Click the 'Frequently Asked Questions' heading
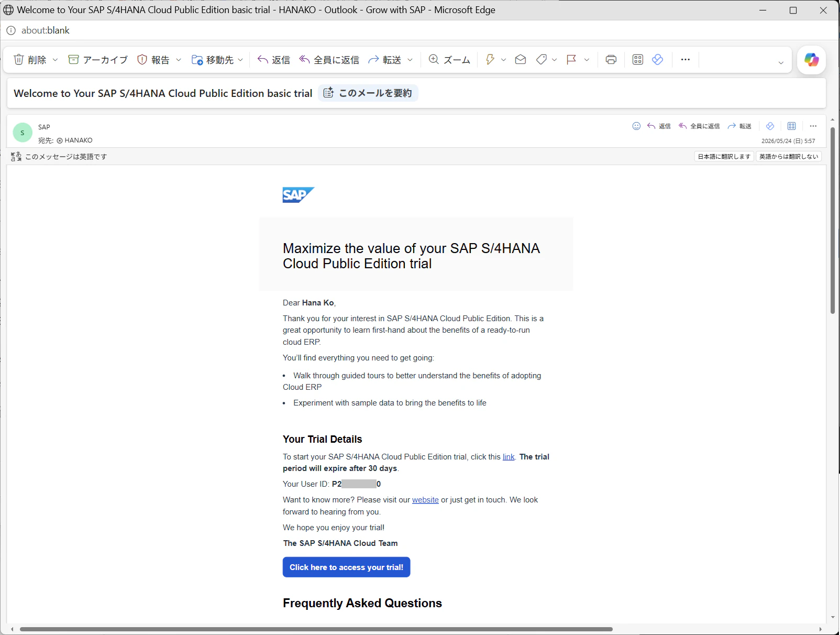This screenshot has width=840, height=635. tap(362, 603)
